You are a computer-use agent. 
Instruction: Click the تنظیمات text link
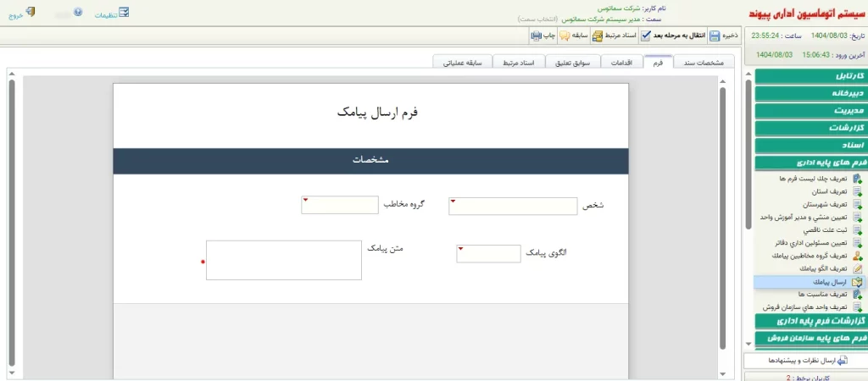[x=105, y=15]
